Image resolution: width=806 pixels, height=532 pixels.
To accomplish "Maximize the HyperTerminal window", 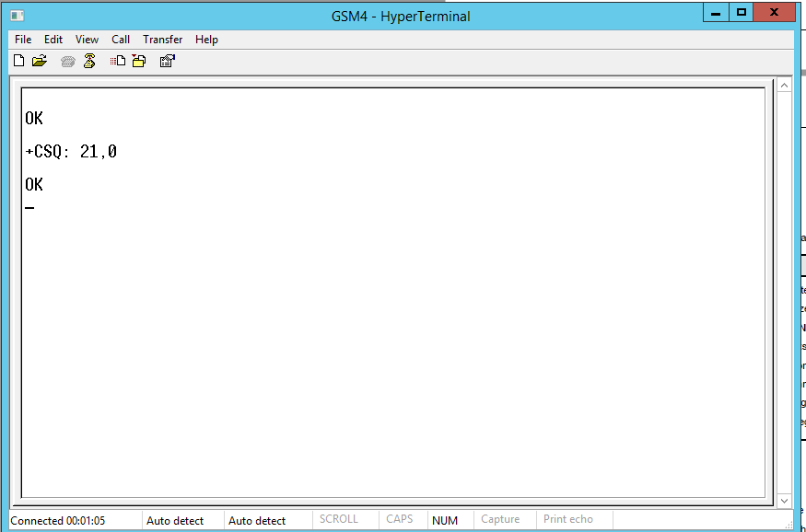I will 741,13.
